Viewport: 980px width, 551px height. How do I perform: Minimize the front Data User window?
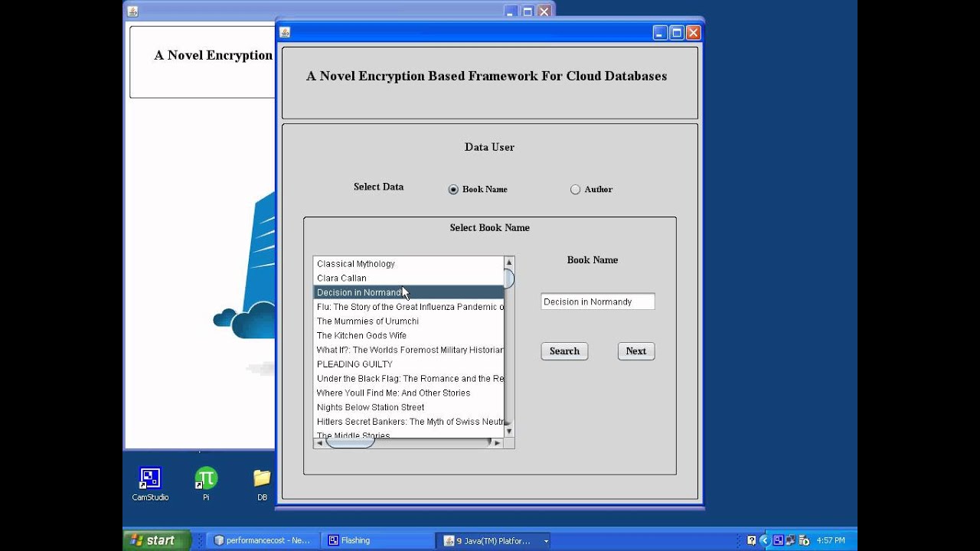(x=660, y=32)
